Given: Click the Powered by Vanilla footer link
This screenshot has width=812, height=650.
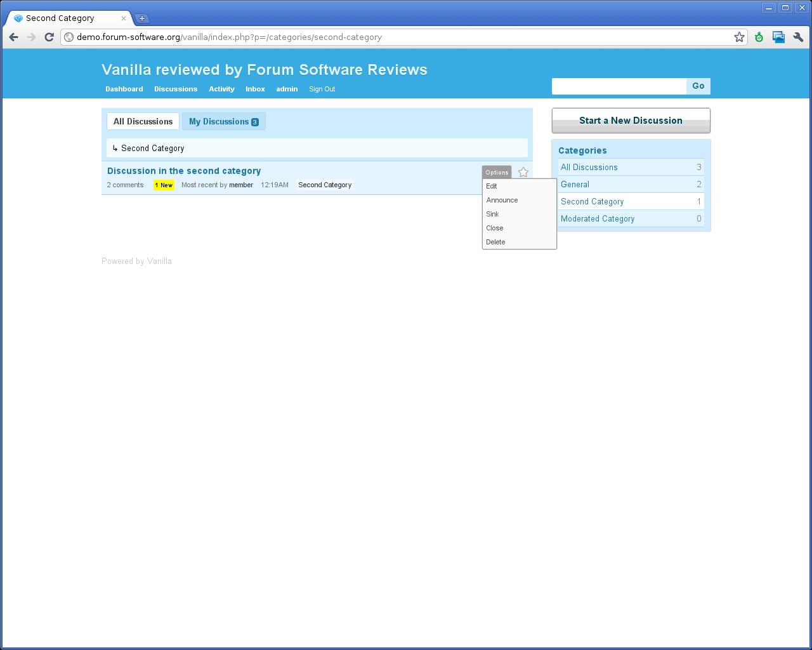Looking at the screenshot, I should pyautogui.click(x=136, y=261).
